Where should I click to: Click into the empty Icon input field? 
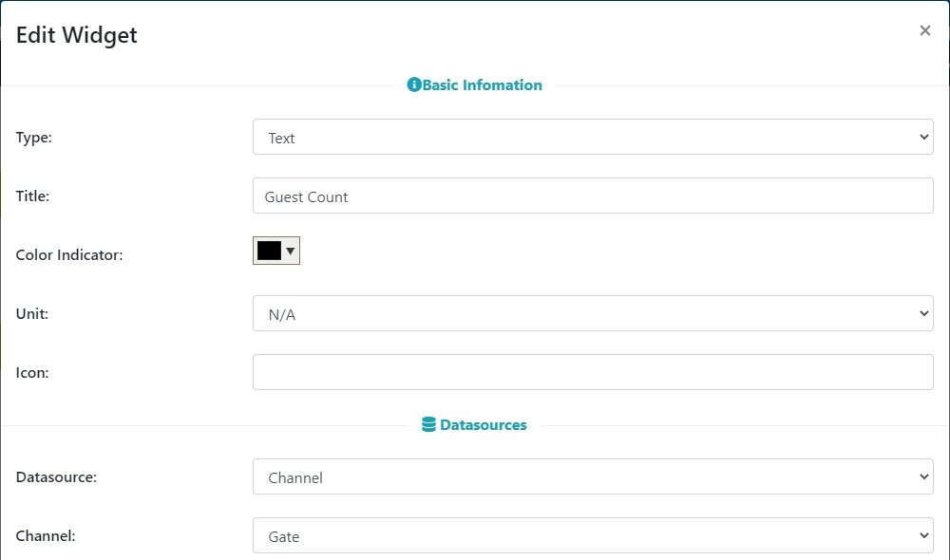coord(593,373)
